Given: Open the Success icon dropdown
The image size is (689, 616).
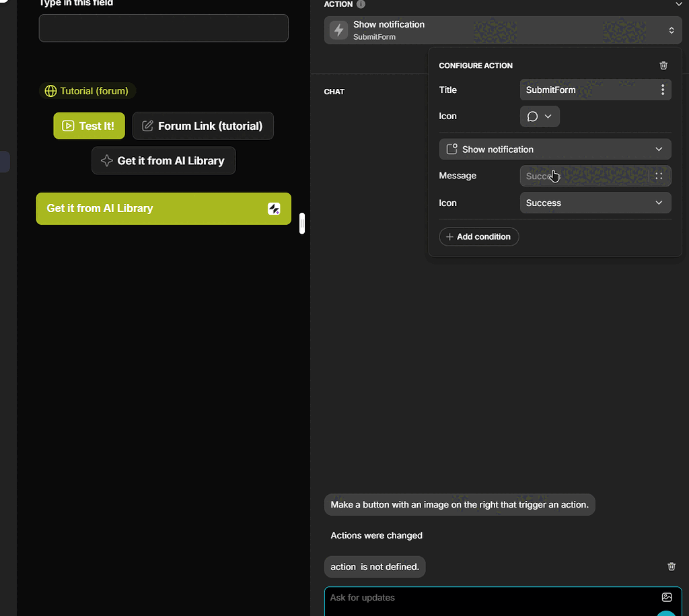Looking at the screenshot, I should click(x=595, y=203).
